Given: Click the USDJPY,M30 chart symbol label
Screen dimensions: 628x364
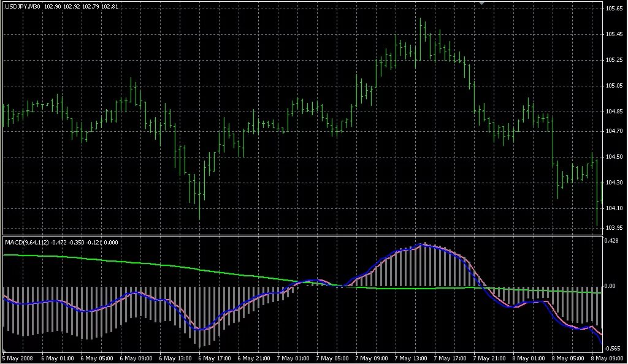Looking at the screenshot, I should [21, 6].
